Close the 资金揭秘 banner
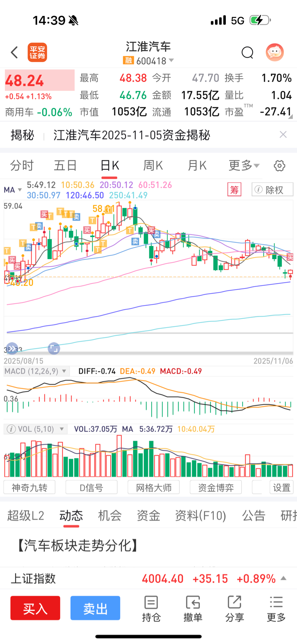 pyautogui.click(x=283, y=134)
